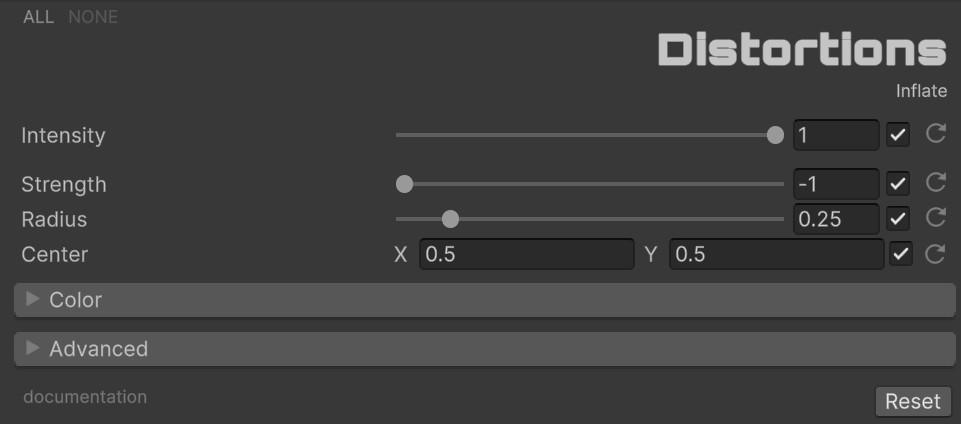Click the Intensity slider handle

click(775, 135)
